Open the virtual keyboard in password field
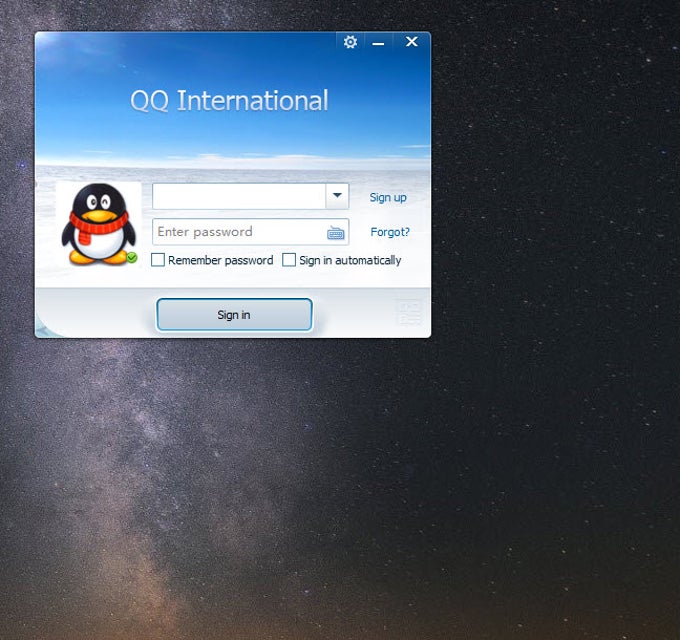This screenshot has height=640, width=680. [335, 233]
